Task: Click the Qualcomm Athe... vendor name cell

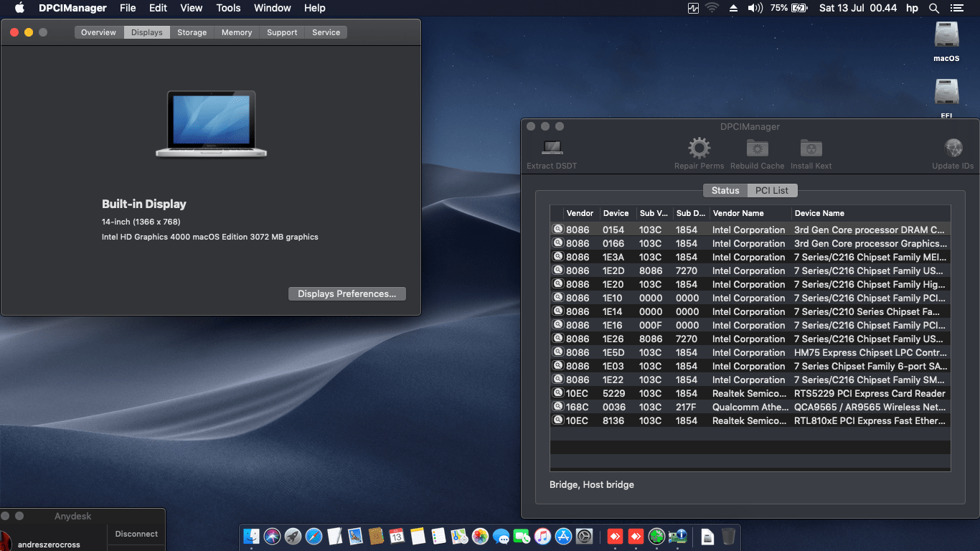Action: click(x=749, y=407)
